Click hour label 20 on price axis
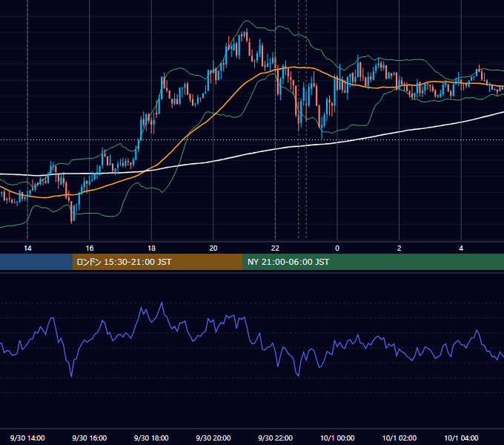The width and height of the screenshot is (504, 445). (x=213, y=248)
